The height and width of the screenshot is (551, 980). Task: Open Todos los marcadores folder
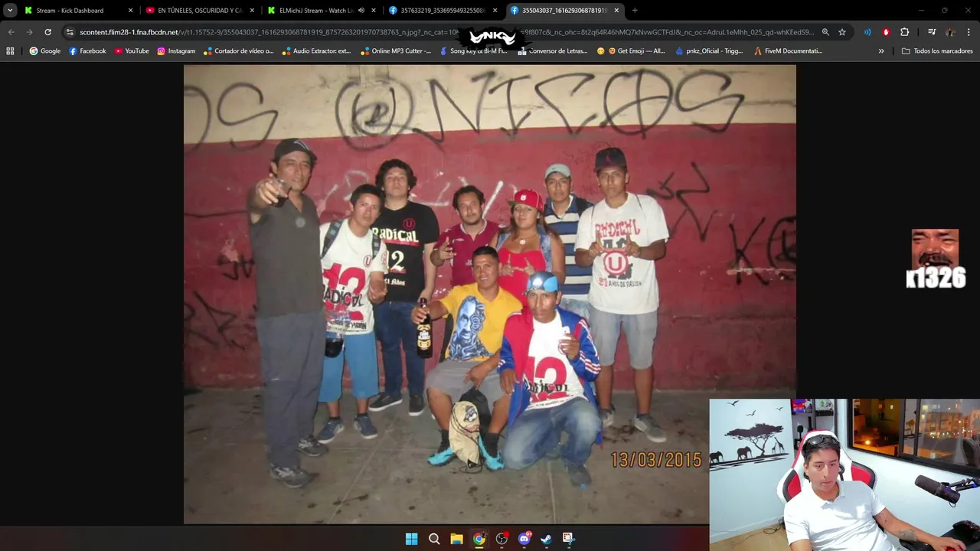pos(937,51)
